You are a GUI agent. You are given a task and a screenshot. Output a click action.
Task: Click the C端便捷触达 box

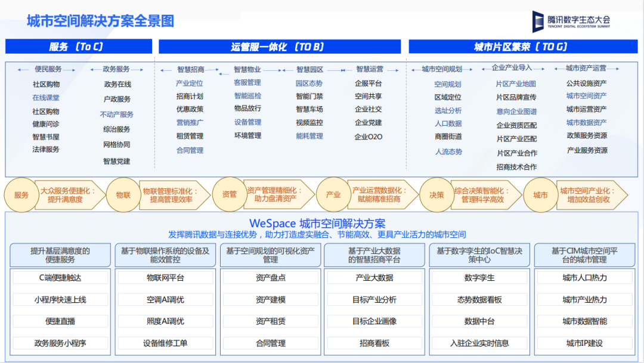click(x=60, y=278)
